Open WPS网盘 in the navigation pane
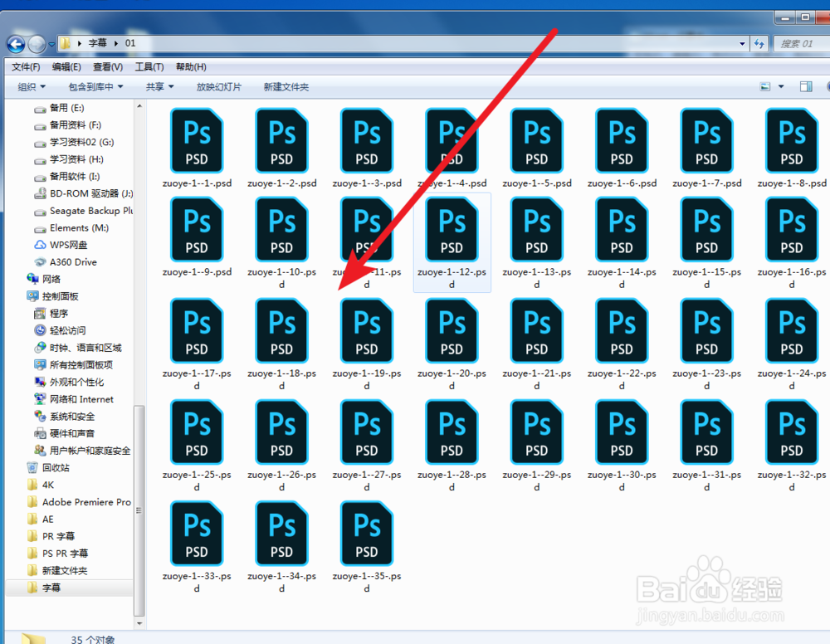 click(x=61, y=245)
